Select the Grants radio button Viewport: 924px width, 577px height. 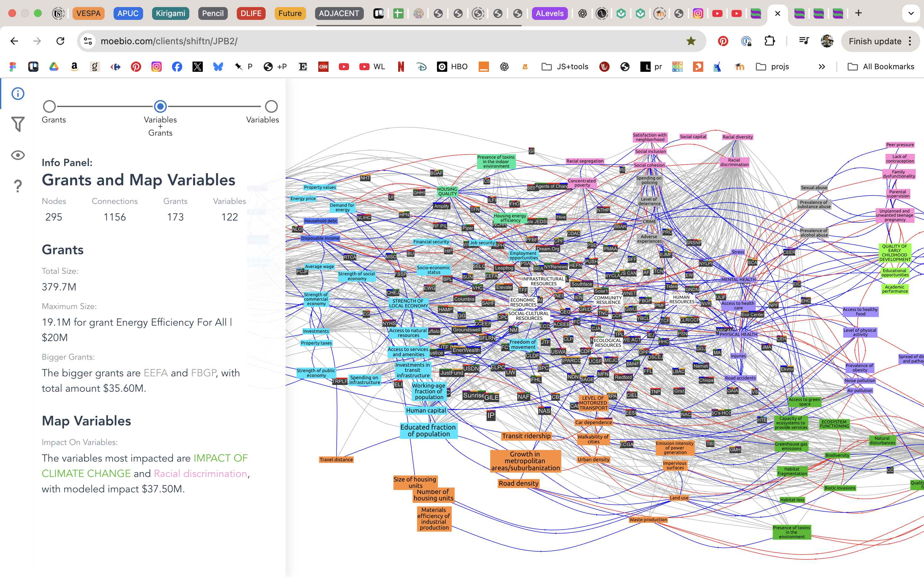coord(49,106)
